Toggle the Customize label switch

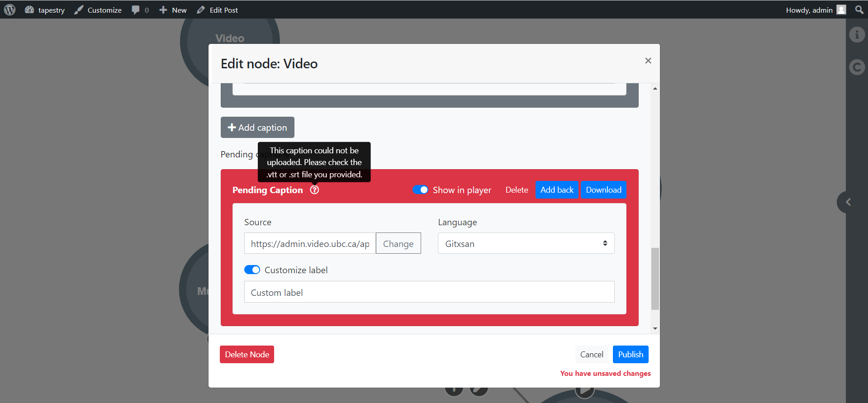click(x=252, y=270)
